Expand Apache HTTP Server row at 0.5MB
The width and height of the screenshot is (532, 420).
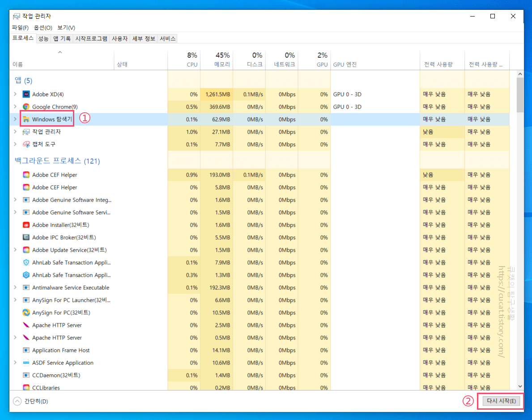15,338
